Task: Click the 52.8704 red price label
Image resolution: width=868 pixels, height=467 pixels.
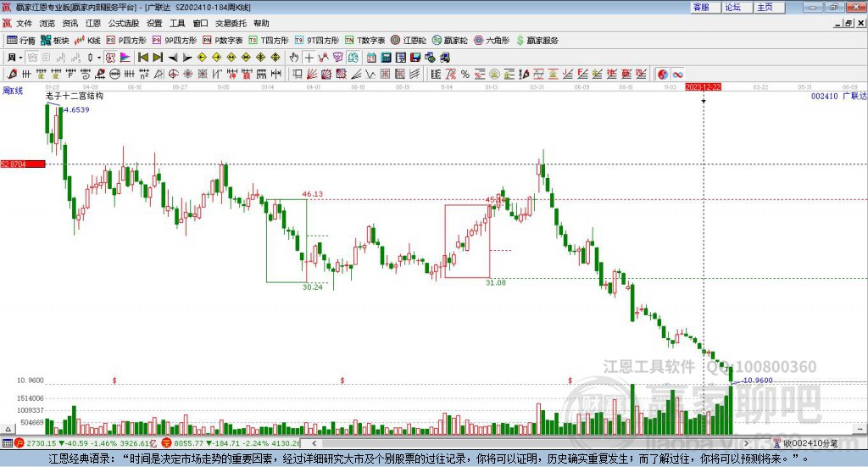Action: pyautogui.click(x=23, y=164)
